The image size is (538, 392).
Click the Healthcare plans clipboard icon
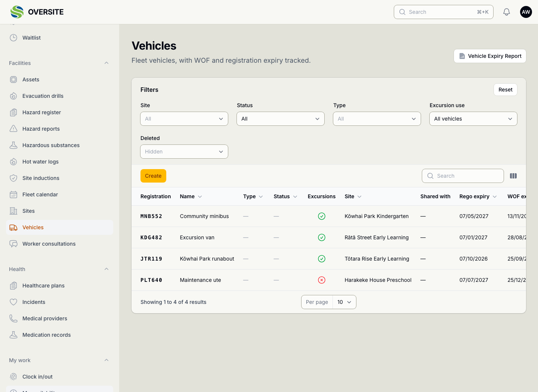coord(13,286)
